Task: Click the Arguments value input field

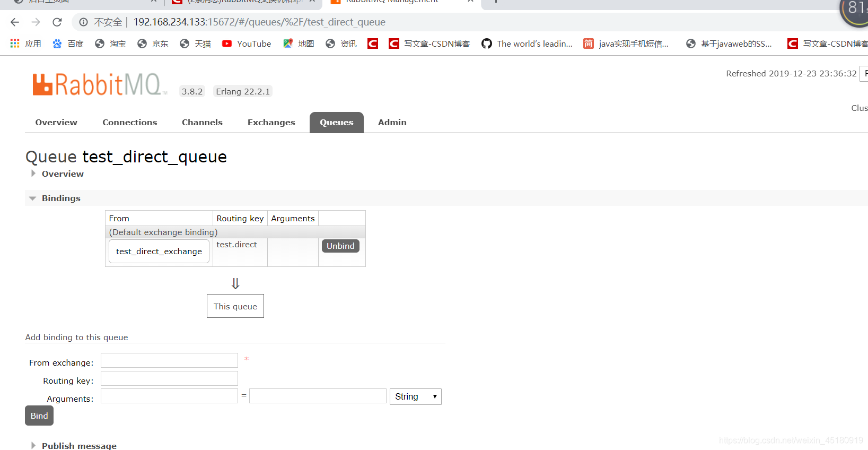Action: pos(318,396)
